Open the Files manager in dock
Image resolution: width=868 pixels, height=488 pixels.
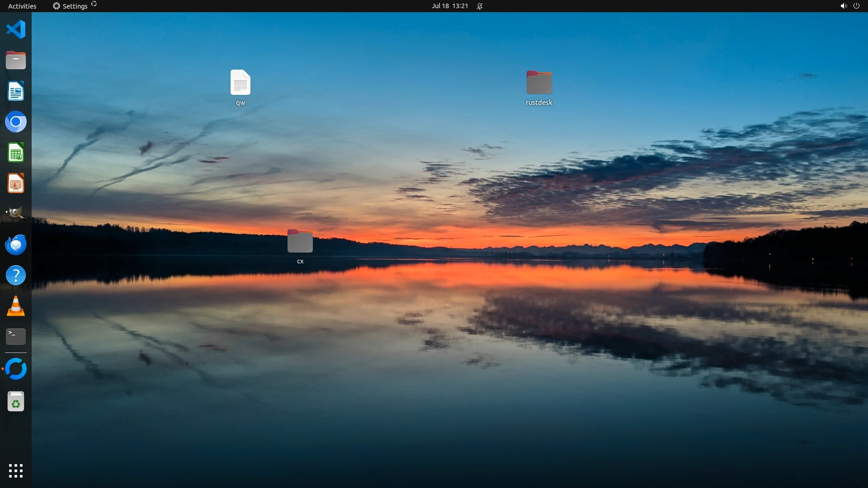coord(16,61)
